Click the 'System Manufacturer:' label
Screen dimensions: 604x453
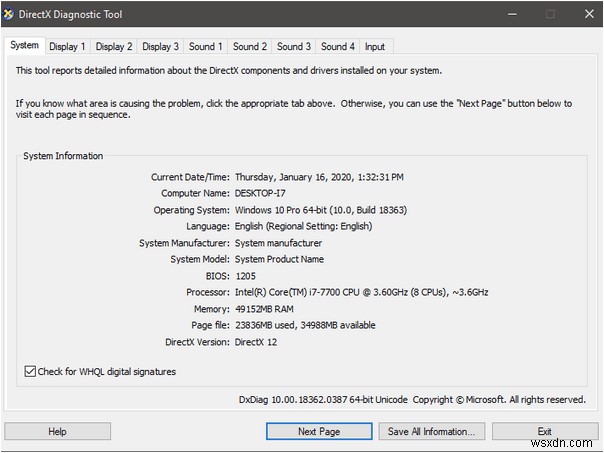(x=184, y=243)
